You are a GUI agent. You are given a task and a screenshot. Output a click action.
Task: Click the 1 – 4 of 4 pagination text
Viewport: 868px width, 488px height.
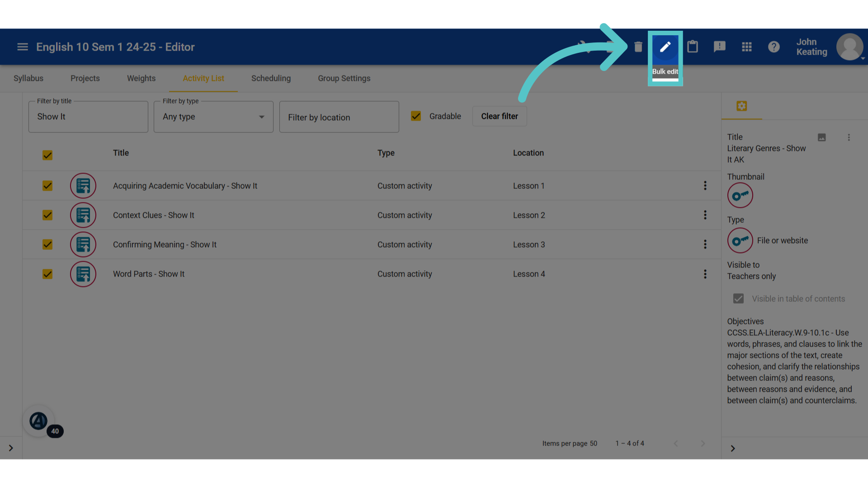[x=630, y=444]
